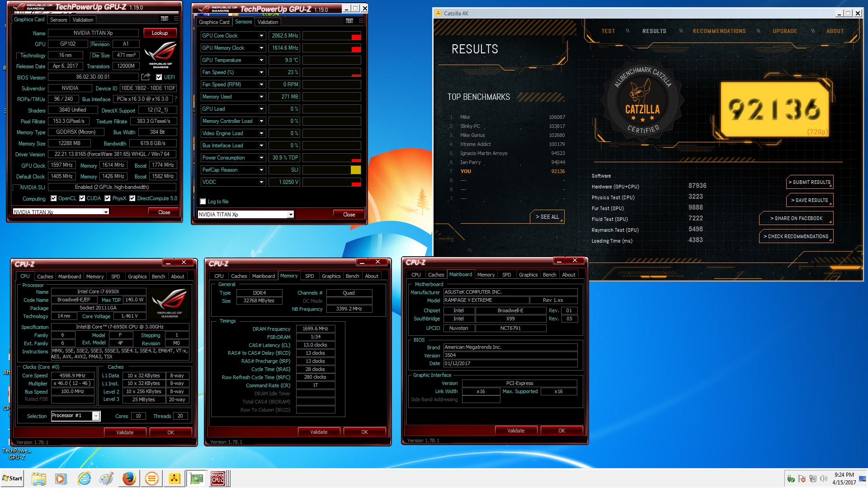Click camera screenshot icon in GPU-Z Graphics Card window

(x=165, y=19)
